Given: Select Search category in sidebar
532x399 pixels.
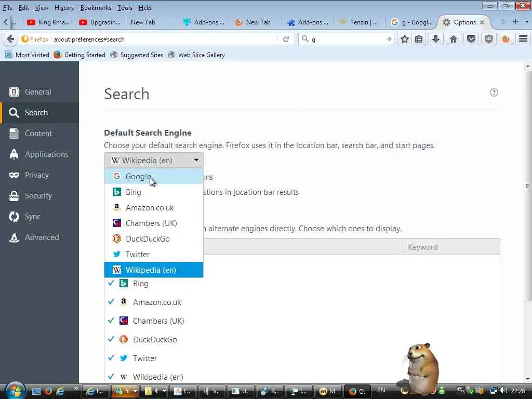Looking at the screenshot, I should (39, 113).
